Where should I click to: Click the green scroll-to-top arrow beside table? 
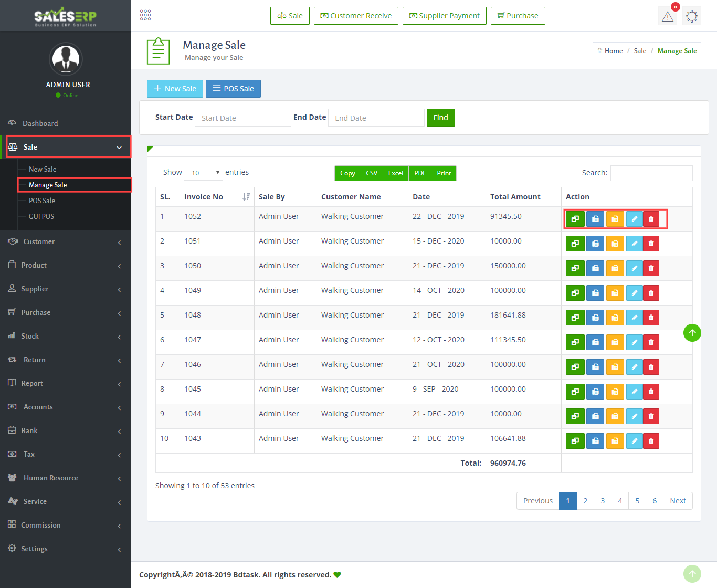[692, 333]
